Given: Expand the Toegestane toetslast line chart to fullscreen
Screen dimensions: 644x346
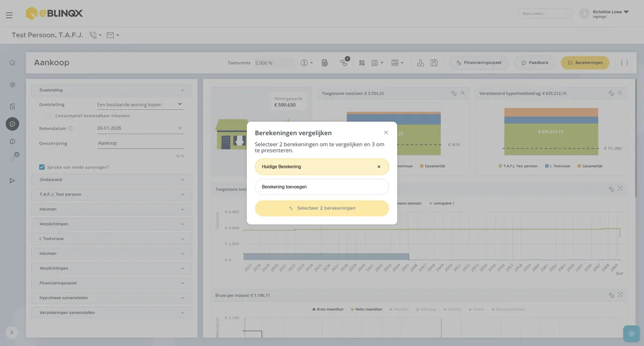Looking at the screenshot, I should 620,189.
